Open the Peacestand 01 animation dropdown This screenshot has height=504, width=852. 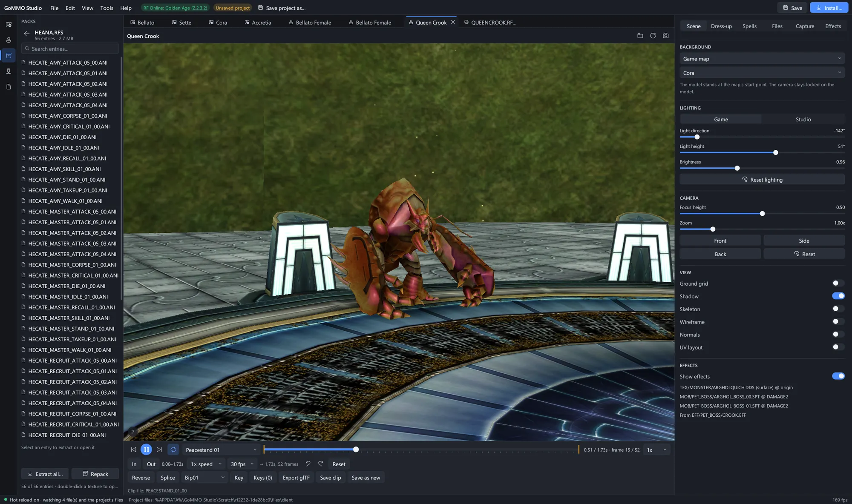[x=221, y=450]
